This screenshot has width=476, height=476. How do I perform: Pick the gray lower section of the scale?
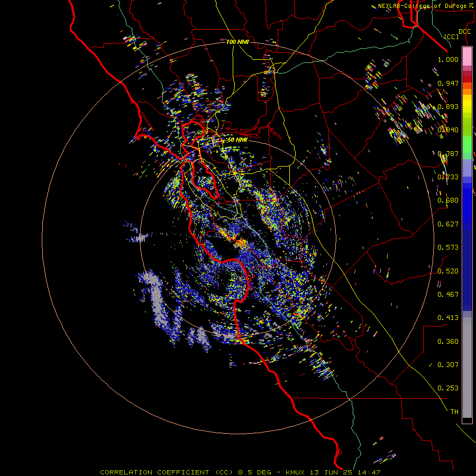point(467,368)
